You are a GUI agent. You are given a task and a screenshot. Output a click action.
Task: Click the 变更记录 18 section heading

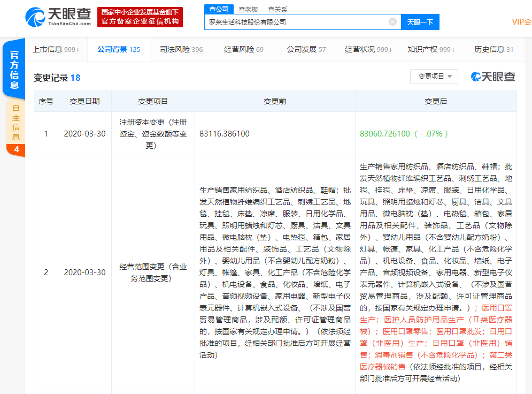[x=57, y=78]
